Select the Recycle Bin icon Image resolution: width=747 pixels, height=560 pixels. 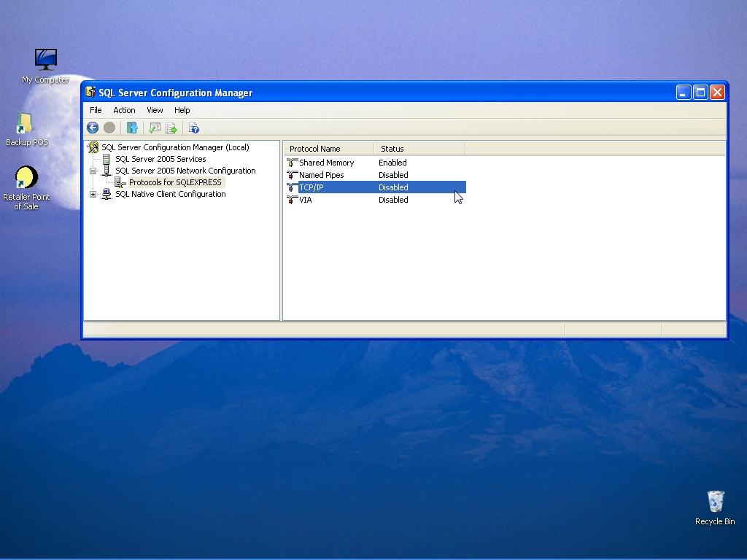pyautogui.click(x=715, y=502)
